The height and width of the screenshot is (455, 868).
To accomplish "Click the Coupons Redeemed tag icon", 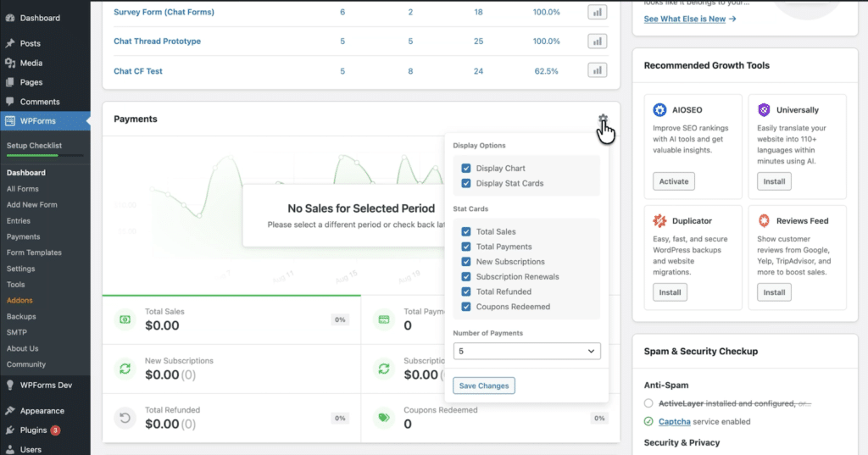I will [x=384, y=418].
